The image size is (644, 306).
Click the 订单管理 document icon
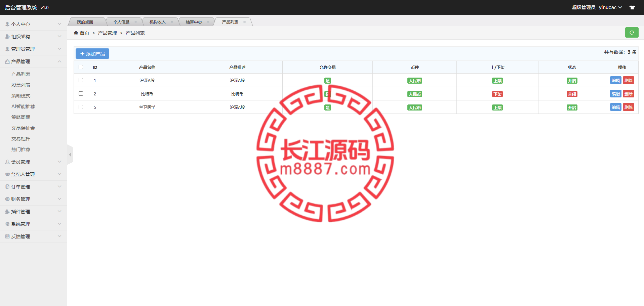pyautogui.click(x=7, y=187)
